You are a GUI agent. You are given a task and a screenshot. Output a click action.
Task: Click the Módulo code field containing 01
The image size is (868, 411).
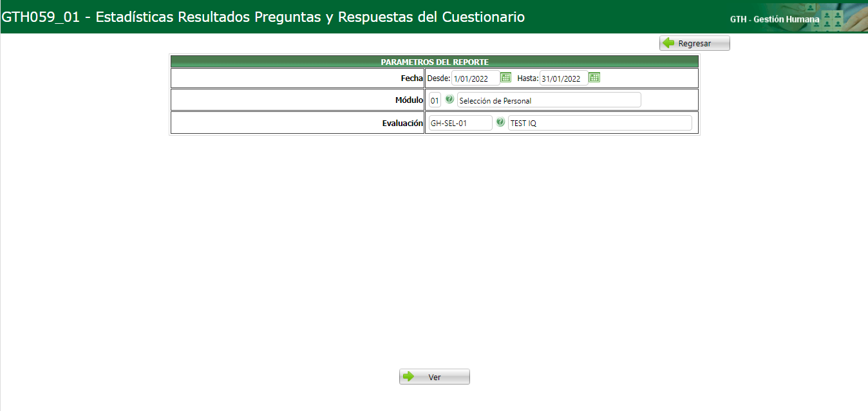click(x=435, y=100)
